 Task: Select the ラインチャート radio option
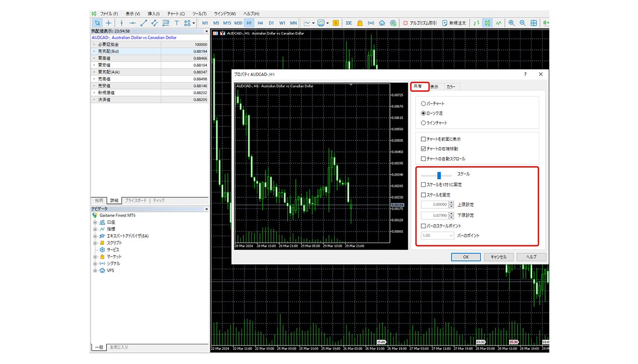pyautogui.click(x=434, y=123)
